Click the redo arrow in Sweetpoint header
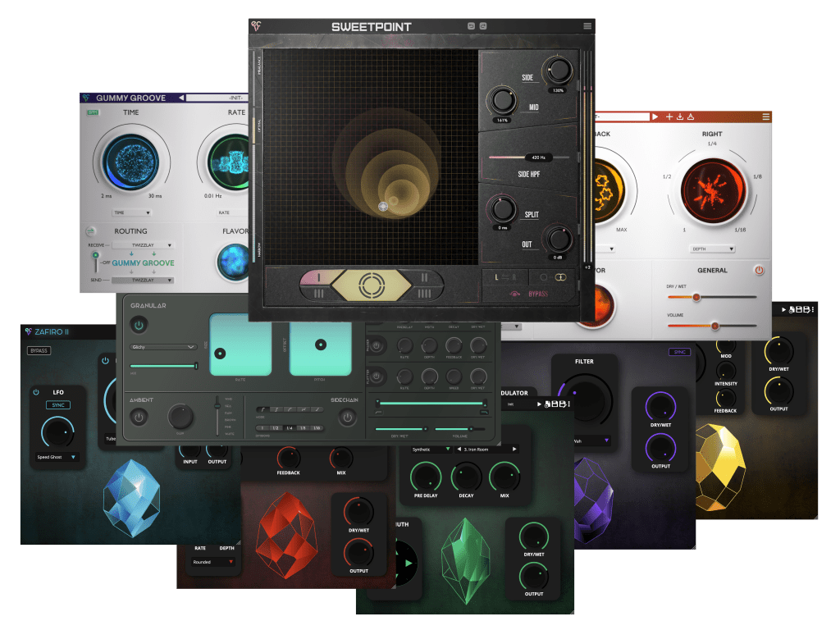The height and width of the screenshot is (630, 840). click(x=482, y=25)
